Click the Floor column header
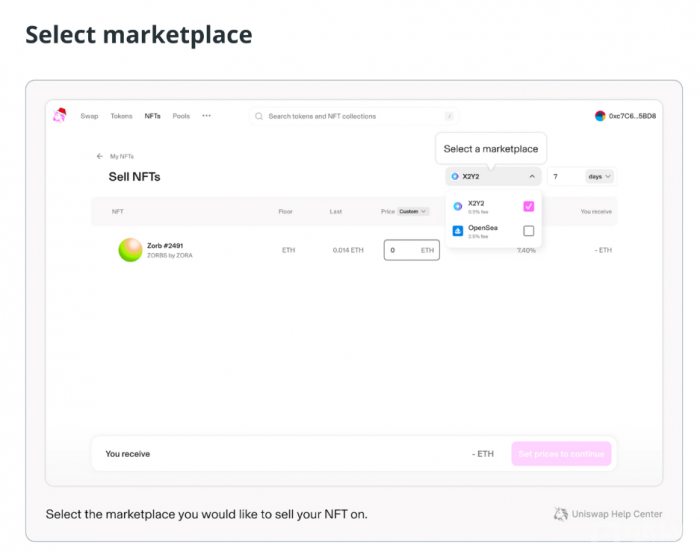Viewport: 700px width, 557px height. [x=286, y=212]
